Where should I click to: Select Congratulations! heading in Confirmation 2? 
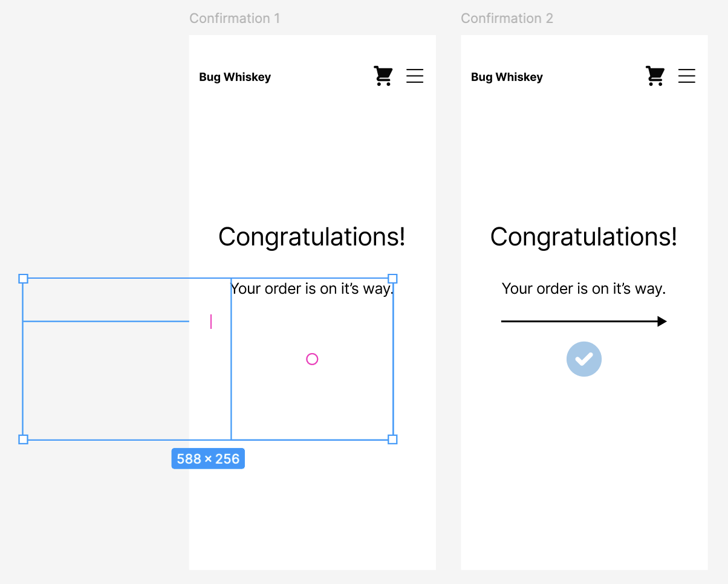click(584, 237)
